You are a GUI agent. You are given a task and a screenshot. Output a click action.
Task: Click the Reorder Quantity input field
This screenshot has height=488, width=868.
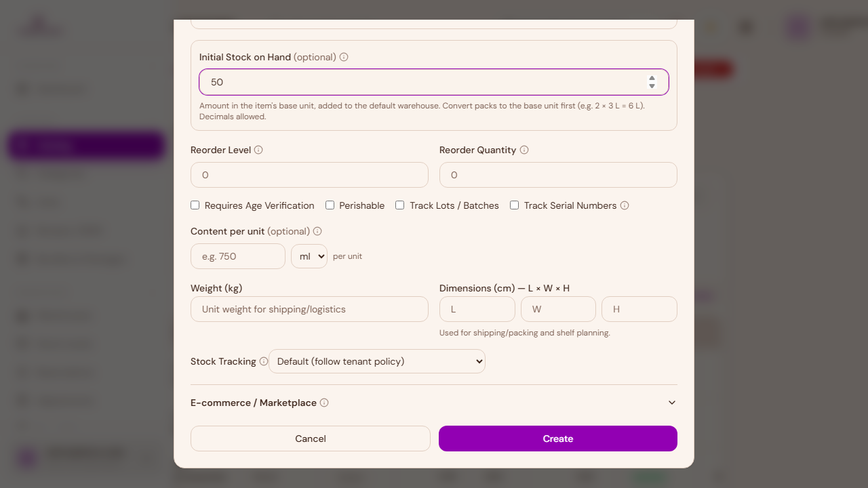tap(558, 175)
